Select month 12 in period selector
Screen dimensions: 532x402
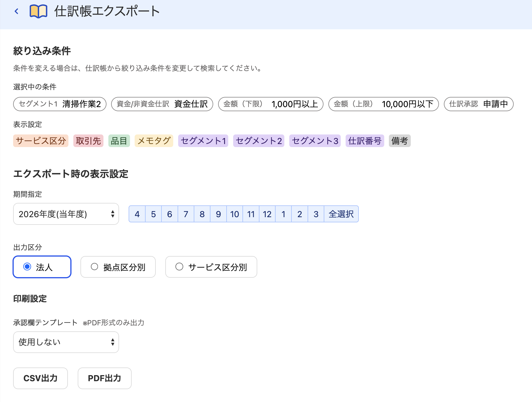point(267,214)
